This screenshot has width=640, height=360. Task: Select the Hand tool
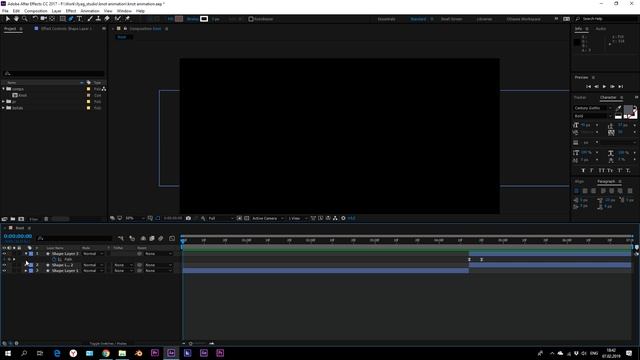click(x=16, y=19)
